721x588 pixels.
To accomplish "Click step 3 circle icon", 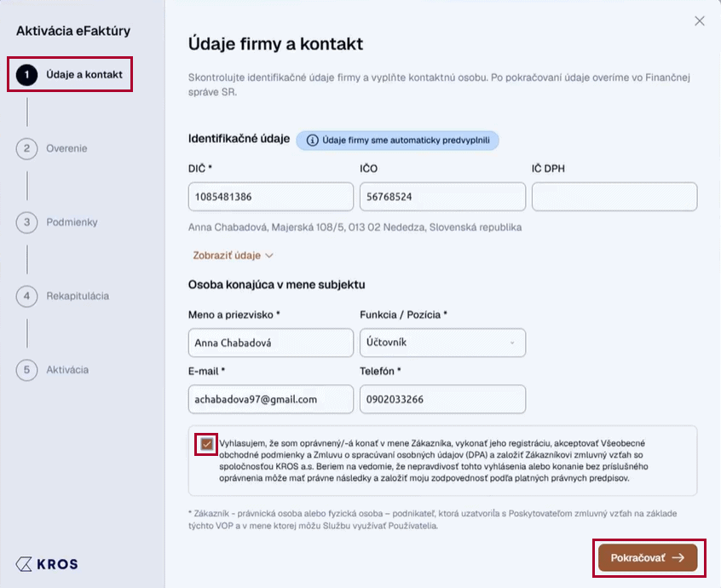I will (x=26, y=222).
